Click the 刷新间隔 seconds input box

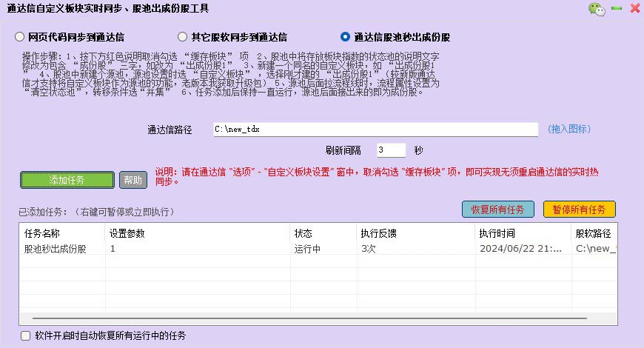(391, 150)
